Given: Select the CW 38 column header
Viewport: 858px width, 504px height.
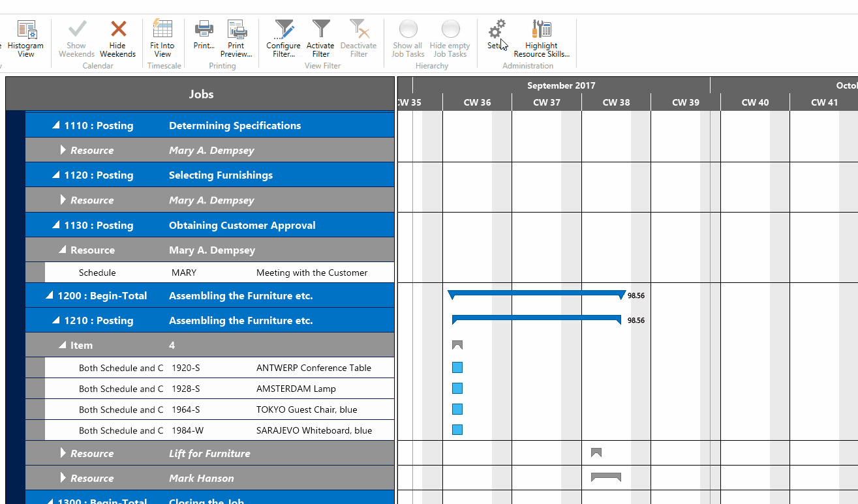Looking at the screenshot, I should click(x=616, y=102).
